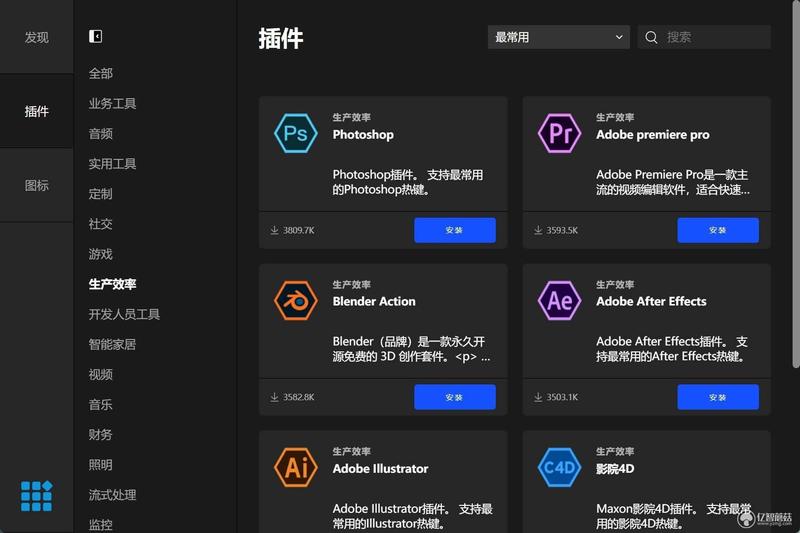Image resolution: width=800 pixels, height=533 pixels.
Task: Click the Premiere Pro Pr hexagon icon
Action: pos(559,134)
